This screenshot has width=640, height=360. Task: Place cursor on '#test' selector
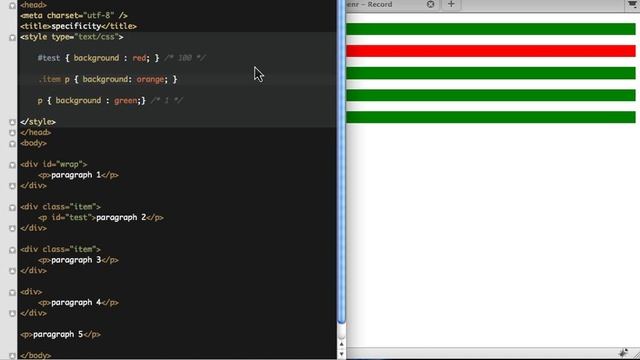[49, 58]
